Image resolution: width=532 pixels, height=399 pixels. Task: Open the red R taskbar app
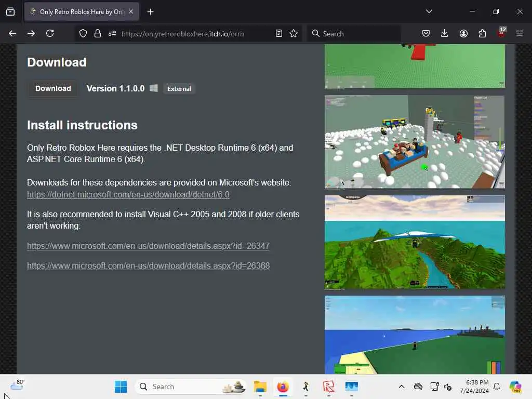pyautogui.click(x=328, y=387)
